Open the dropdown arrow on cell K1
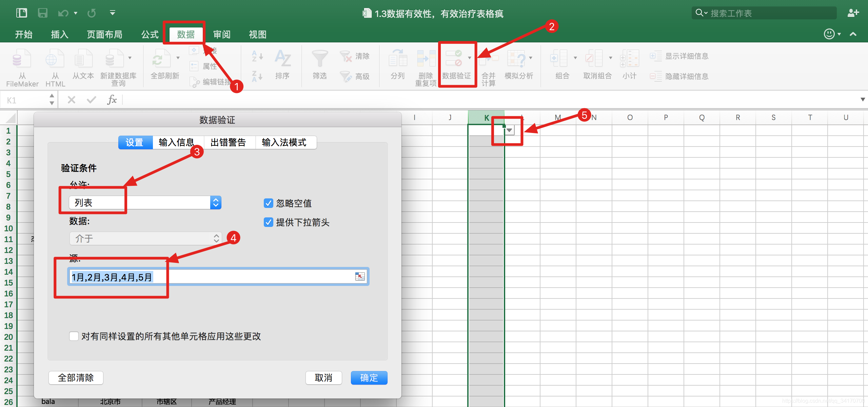Image resolution: width=868 pixels, height=407 pixels. pyautogui.click(x=509, y=130)
